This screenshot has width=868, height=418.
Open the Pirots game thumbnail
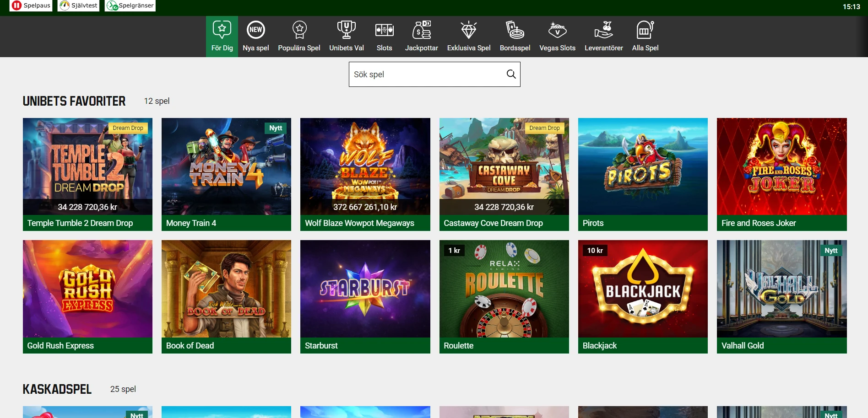coord(643,166)
